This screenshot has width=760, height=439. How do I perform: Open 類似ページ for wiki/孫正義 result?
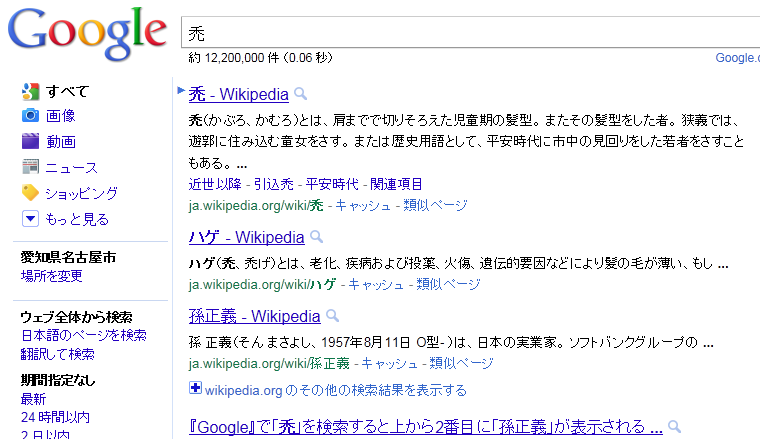[461, 363]
